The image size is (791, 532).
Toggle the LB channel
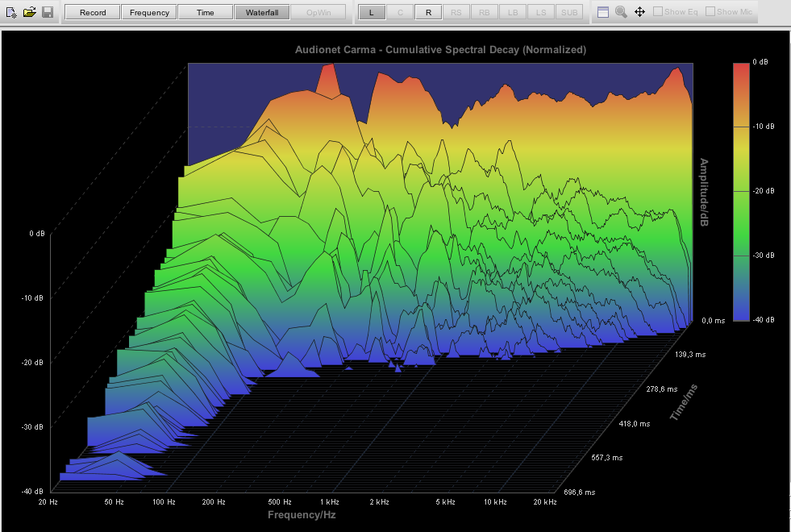pyautogui.click(x=513, y=12)
